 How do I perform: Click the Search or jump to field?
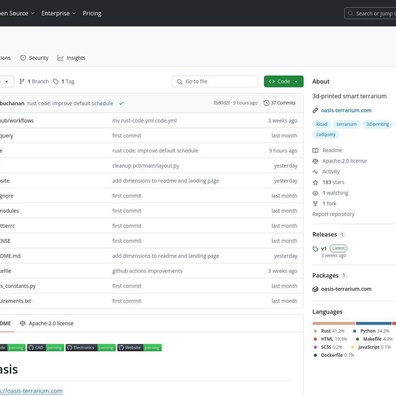pos(370,14)
